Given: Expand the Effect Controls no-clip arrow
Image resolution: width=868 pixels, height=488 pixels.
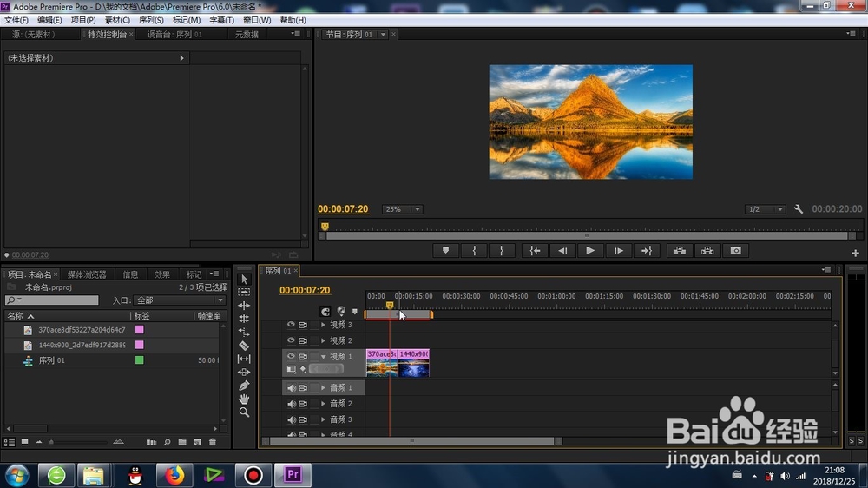Looking at the screenshot, I should 181,58.
